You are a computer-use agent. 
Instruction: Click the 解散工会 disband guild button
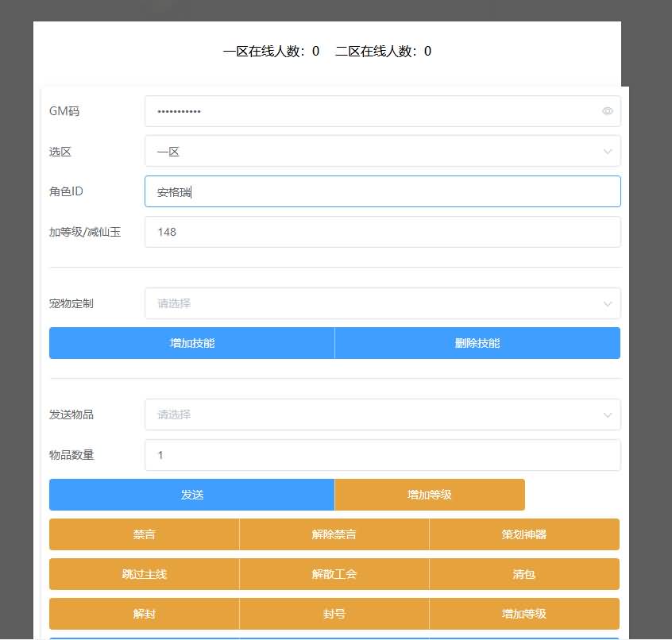(334, 573)
